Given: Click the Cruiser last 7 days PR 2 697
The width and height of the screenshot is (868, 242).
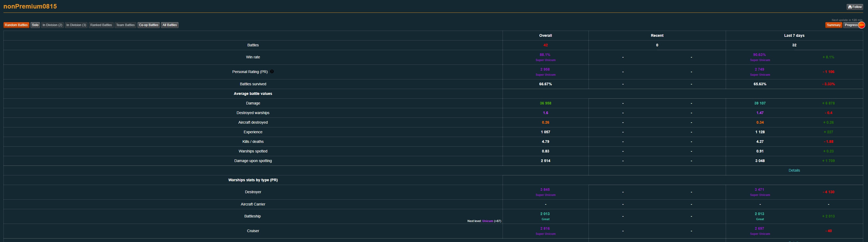Looking at the screenshot, I should point(760,228).
